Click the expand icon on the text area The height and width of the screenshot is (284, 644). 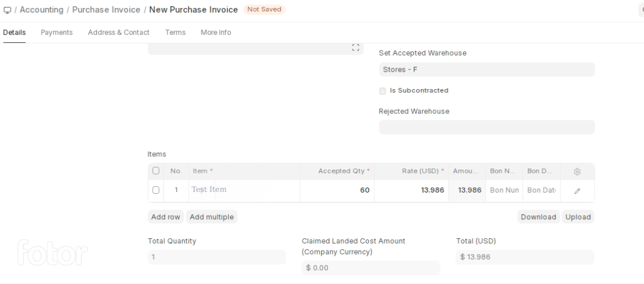(356, 47)
